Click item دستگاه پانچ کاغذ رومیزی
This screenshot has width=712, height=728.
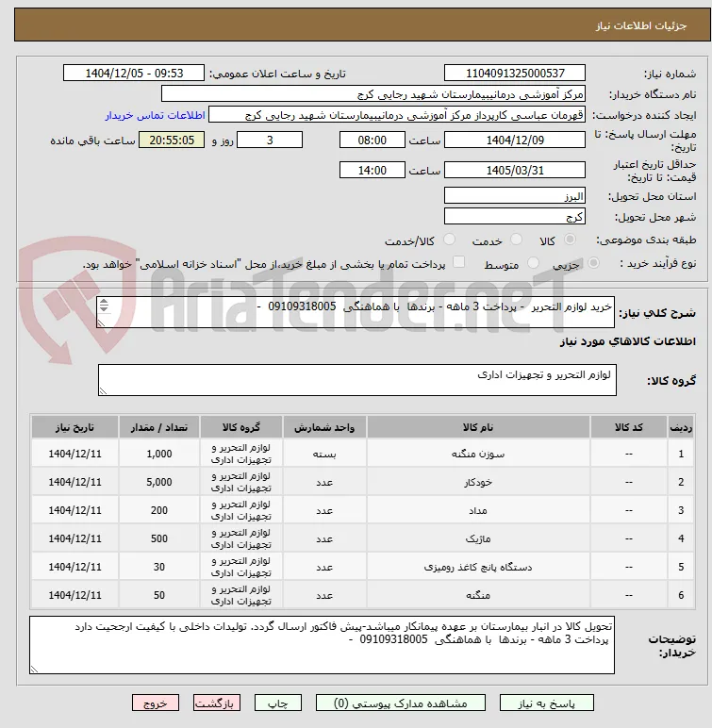[x=478, y=567]
